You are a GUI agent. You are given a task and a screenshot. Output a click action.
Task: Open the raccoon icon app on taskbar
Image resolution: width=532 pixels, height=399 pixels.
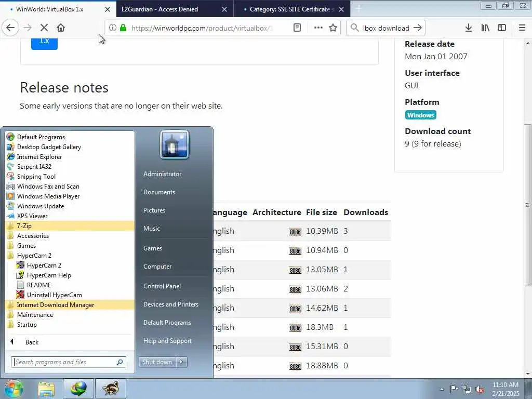111,389
